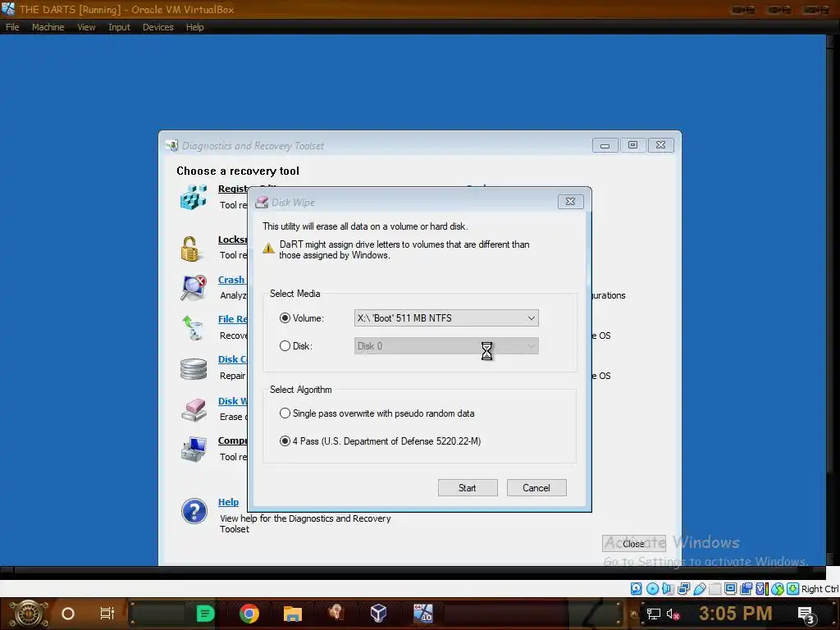Click the Disk Wipe eraser icon
The width and height of the screenshot is (840, 630).
point(194,410)
